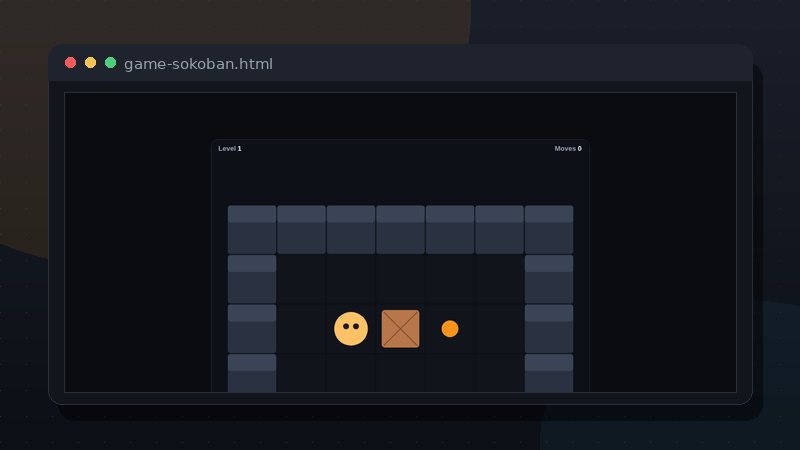This screenshot has width=800, height=450.
Task: Click the yellow minimize window button
Action: (90, 63)
